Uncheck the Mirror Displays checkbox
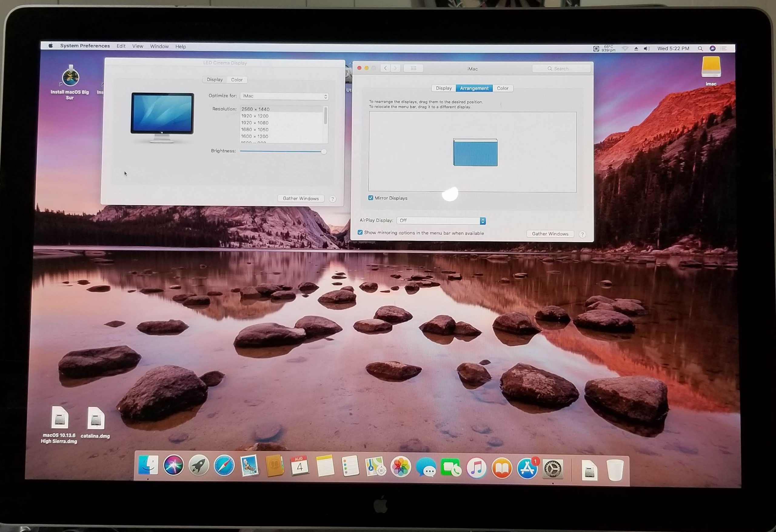776x532 pixels. 371,198
